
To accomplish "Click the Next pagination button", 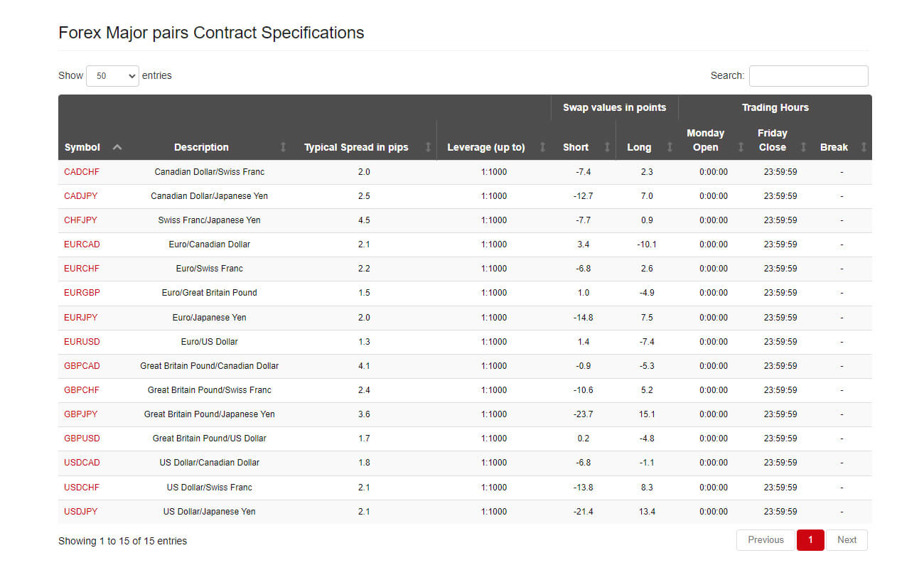I will coord(847,540).
